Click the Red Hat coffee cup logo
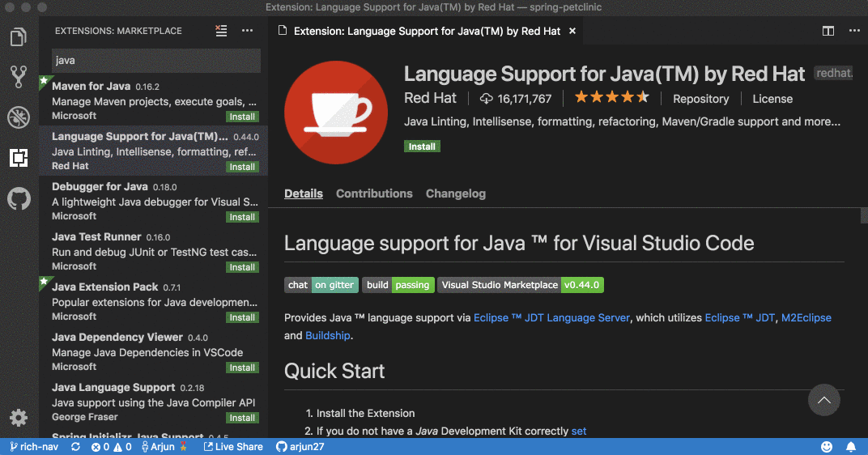868x455 pixels. pos(336,113)
